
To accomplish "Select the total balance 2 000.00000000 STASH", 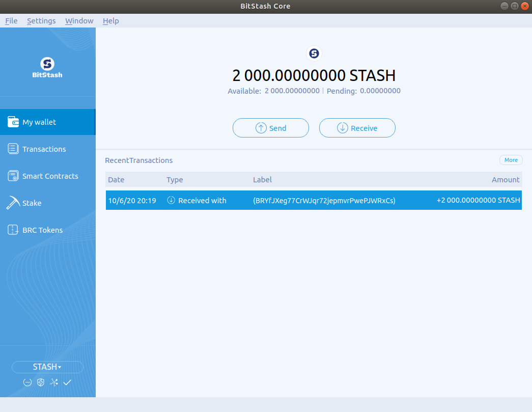I will click(x=314, y=75).
